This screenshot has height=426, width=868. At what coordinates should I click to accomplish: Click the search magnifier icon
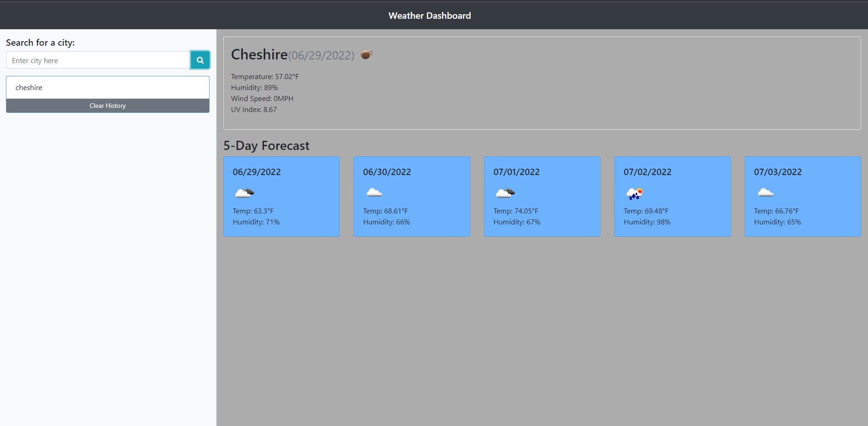tap(200, 60)
